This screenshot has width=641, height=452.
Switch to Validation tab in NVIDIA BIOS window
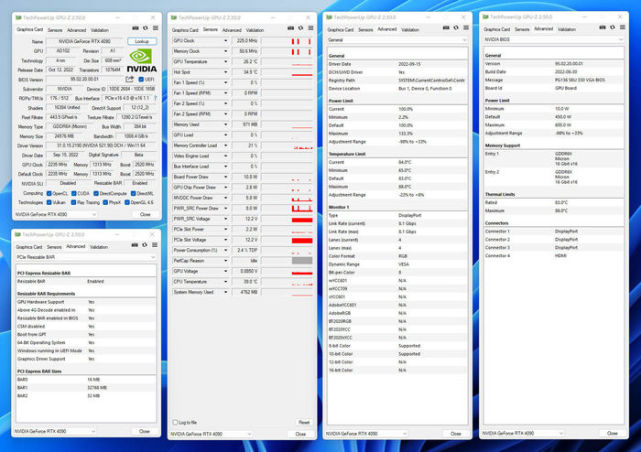click(x=567, y=29)
